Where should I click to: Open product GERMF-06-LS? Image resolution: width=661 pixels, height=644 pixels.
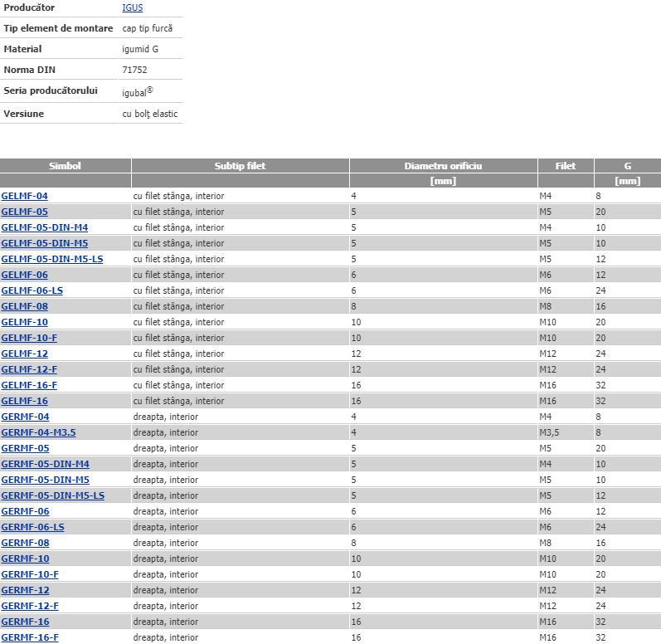pyautogui.click(x=32, y=527)
